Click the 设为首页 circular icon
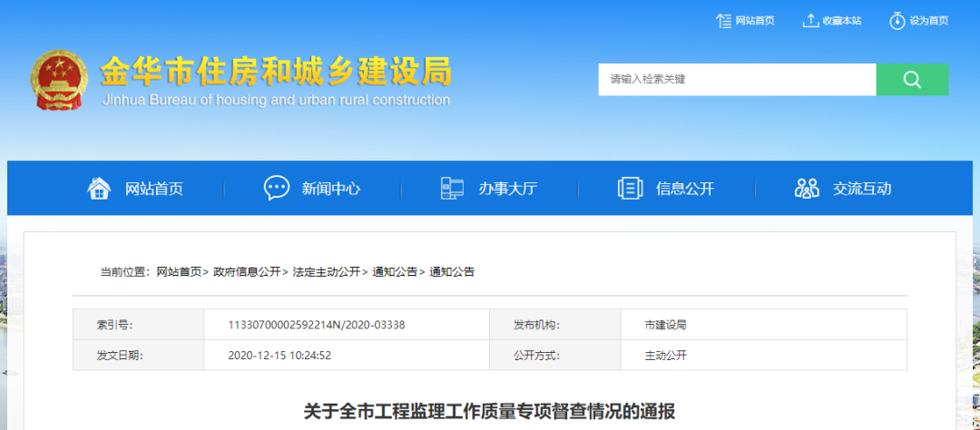 (897, 20)
